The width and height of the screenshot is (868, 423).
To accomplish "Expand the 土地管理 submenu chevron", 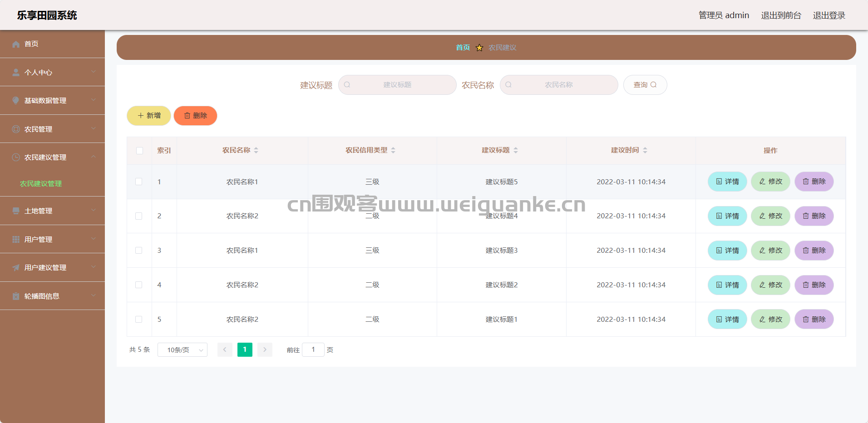I will click(x=94, y=210).
